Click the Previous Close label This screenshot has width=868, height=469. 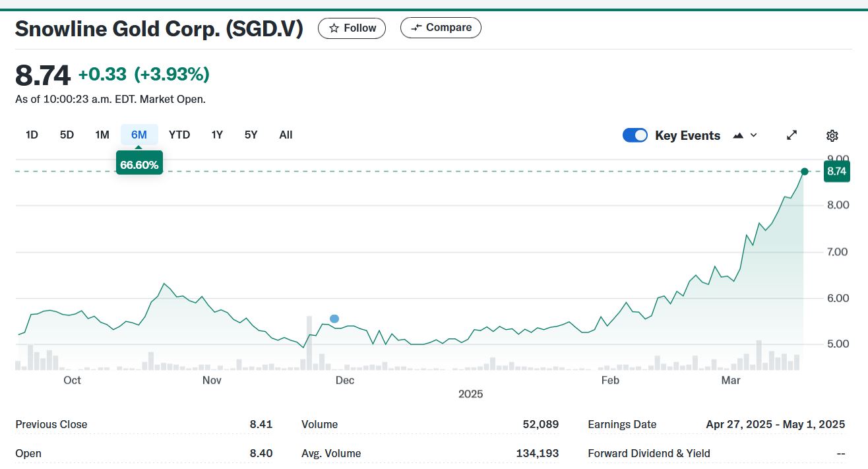point(51,424)
